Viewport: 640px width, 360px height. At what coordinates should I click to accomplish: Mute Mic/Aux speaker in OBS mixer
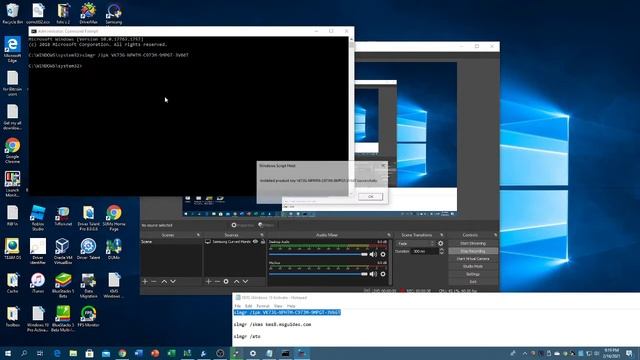373,274
